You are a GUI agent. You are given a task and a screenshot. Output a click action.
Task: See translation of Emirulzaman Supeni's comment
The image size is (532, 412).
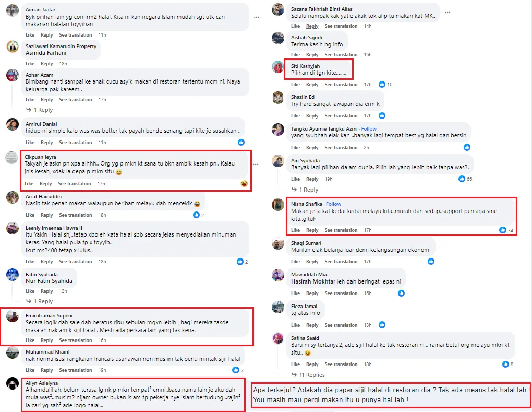point(75,340)
